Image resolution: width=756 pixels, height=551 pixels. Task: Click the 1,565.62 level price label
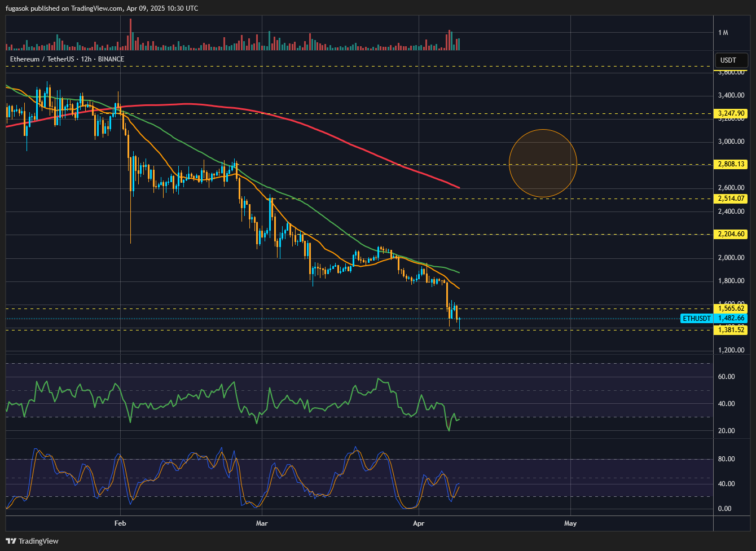(731, 308)
